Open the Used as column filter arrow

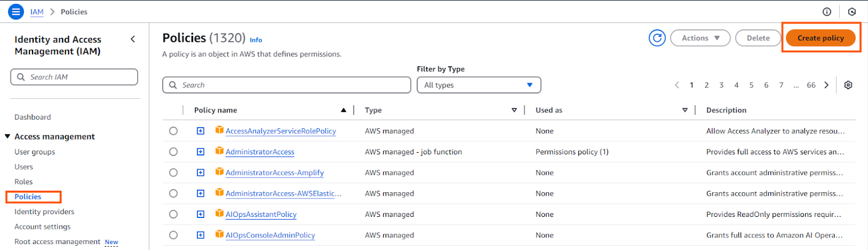[x=685, y=110]
